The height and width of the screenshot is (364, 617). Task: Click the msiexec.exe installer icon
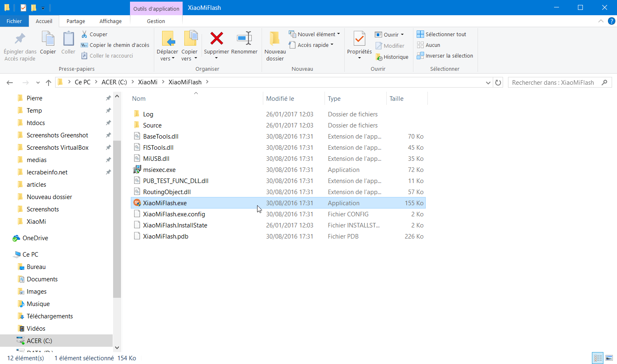(x=137, y=169)
